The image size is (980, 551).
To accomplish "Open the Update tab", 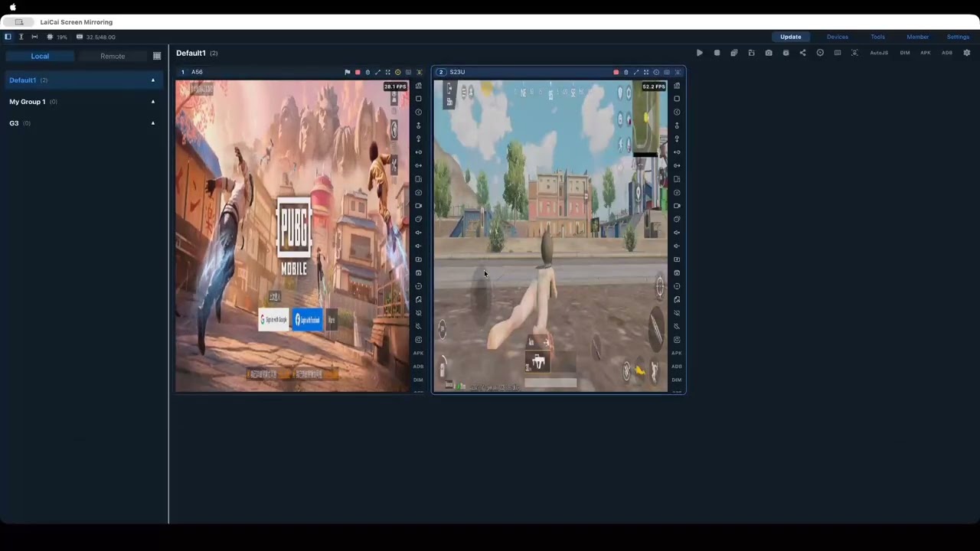I will coord(791,37).
